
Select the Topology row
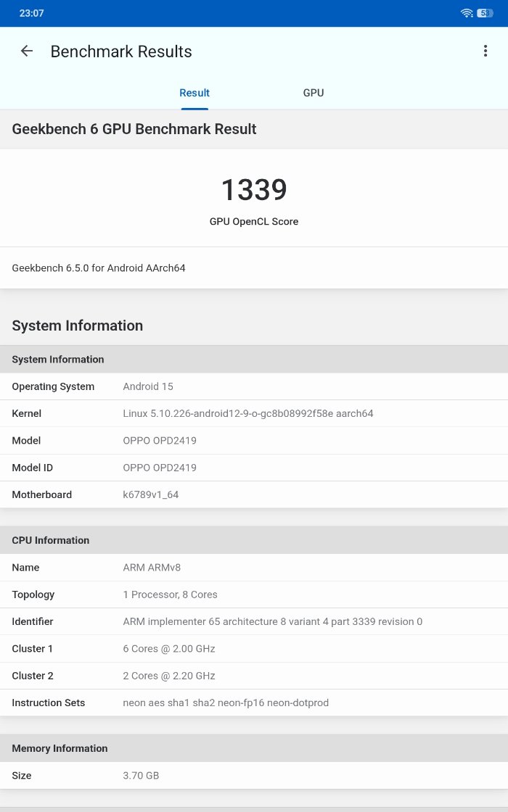254,594
